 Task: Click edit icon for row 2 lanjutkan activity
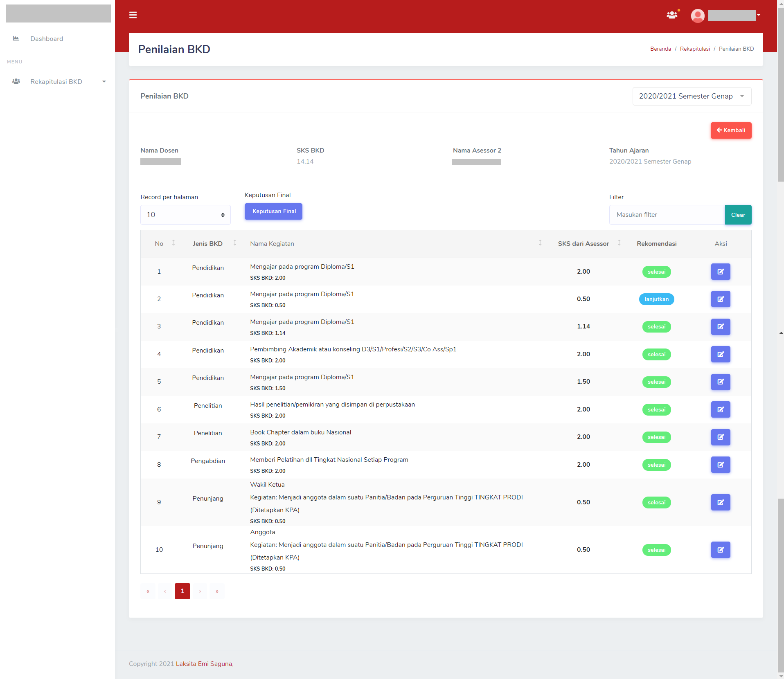coord(720,299)
